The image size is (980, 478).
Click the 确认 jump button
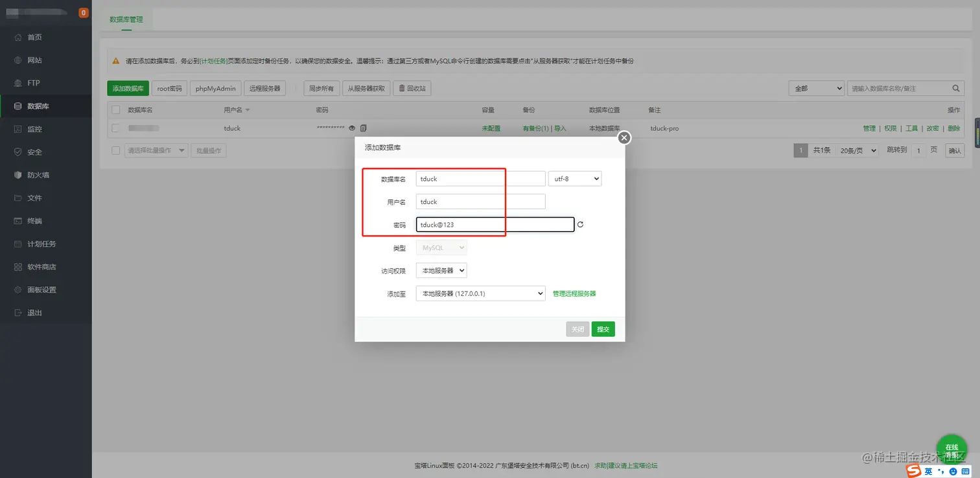pos(955,150)
